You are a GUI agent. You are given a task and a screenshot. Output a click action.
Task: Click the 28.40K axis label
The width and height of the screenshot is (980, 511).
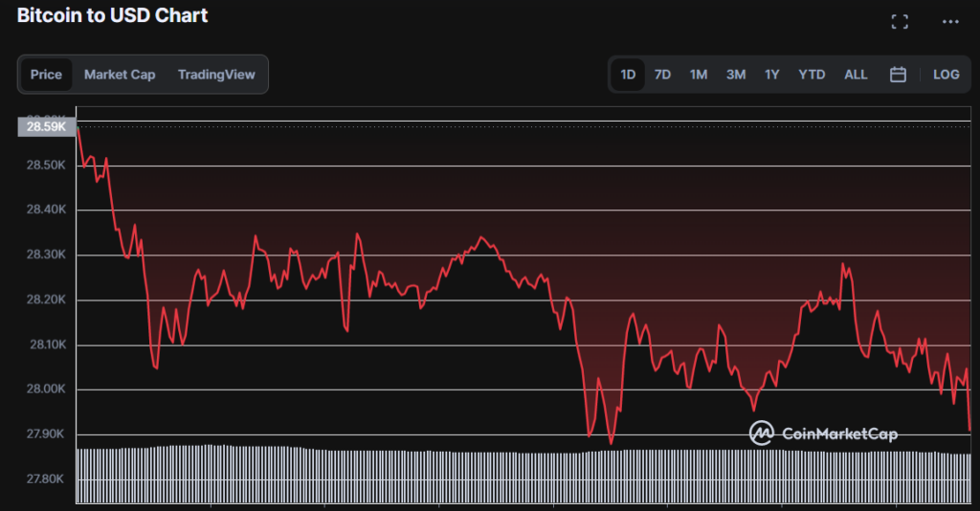(46, 210)
